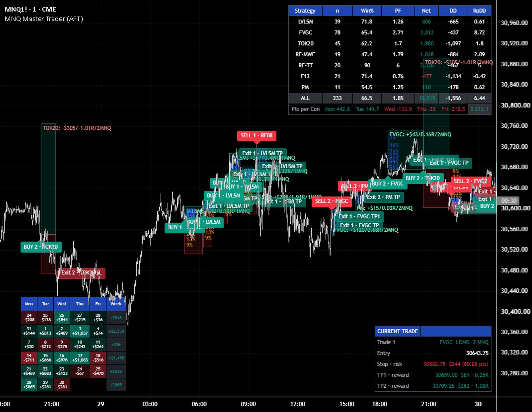Click the F13 strategy row name

(x=305, y=76)
